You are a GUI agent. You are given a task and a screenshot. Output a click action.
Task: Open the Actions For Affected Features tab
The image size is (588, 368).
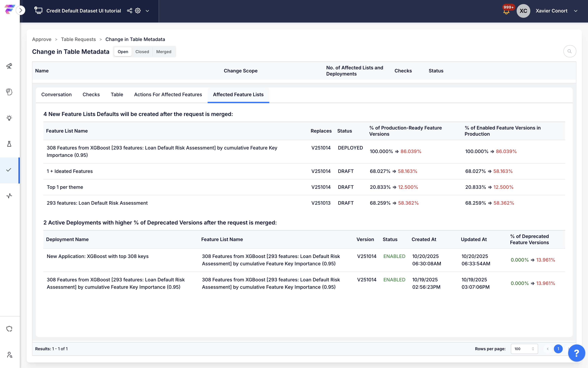click(168, 94)
